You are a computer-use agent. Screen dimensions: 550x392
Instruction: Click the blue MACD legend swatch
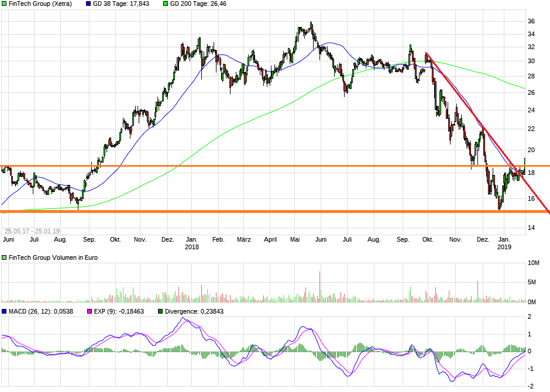pyautogui.click(x=4, y=311)
